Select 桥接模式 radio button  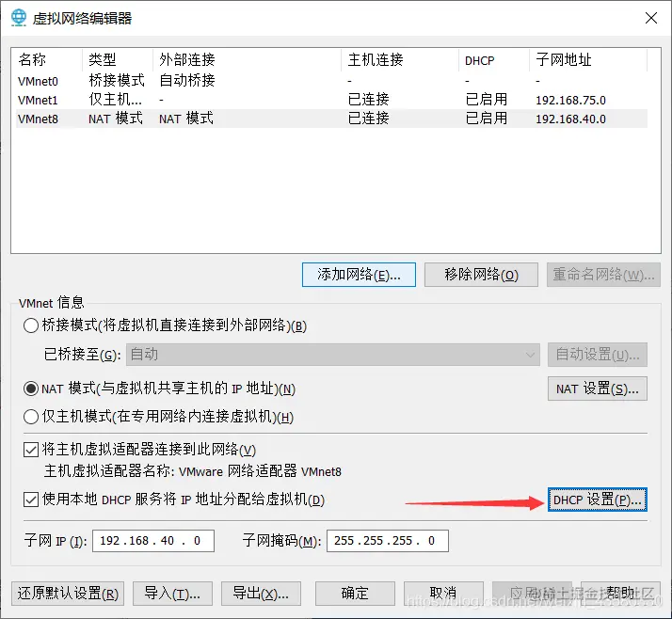(x=31, y=325)
